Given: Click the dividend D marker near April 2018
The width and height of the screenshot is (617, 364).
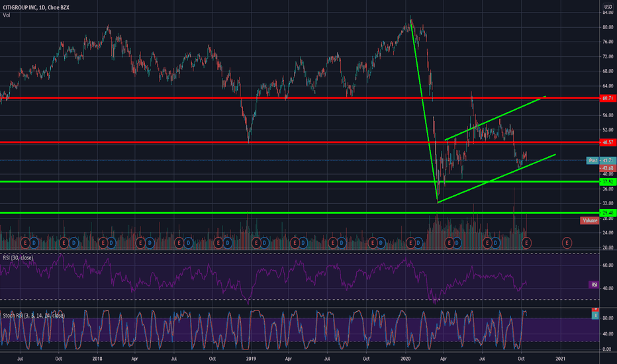Looking at the screenshot, I should [x=150, y=243].
